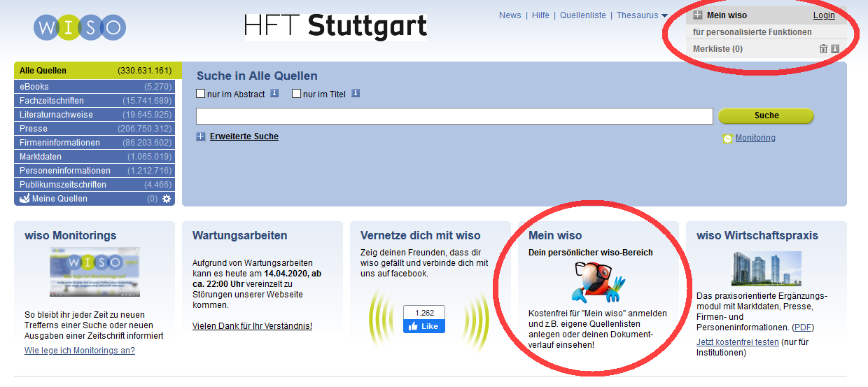Image resolution: width=868 pixels, height=387 pixels.
Task: Open the Quellenliste link
Action: click(x=583, y=15)
